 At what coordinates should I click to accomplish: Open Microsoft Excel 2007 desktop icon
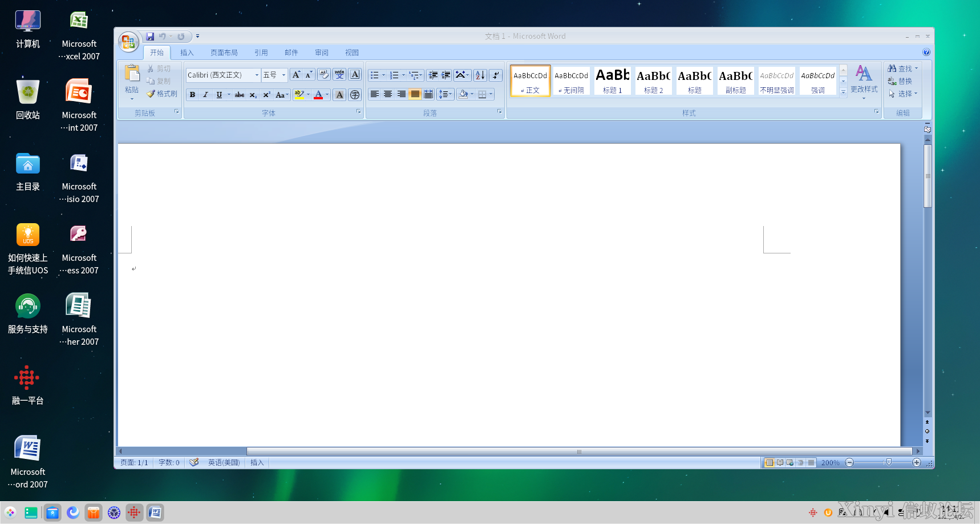tap(79, 35)
